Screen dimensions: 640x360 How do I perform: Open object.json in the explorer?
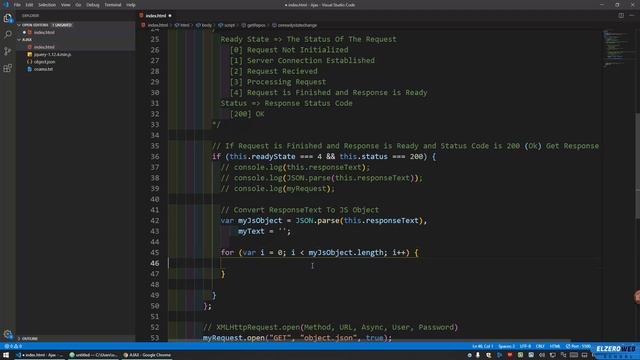44,62
